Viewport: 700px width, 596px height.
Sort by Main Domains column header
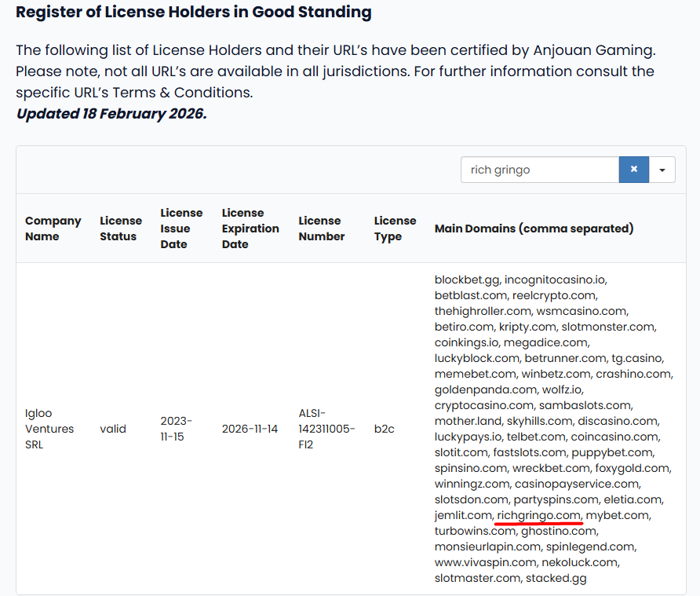coord(534,229)
